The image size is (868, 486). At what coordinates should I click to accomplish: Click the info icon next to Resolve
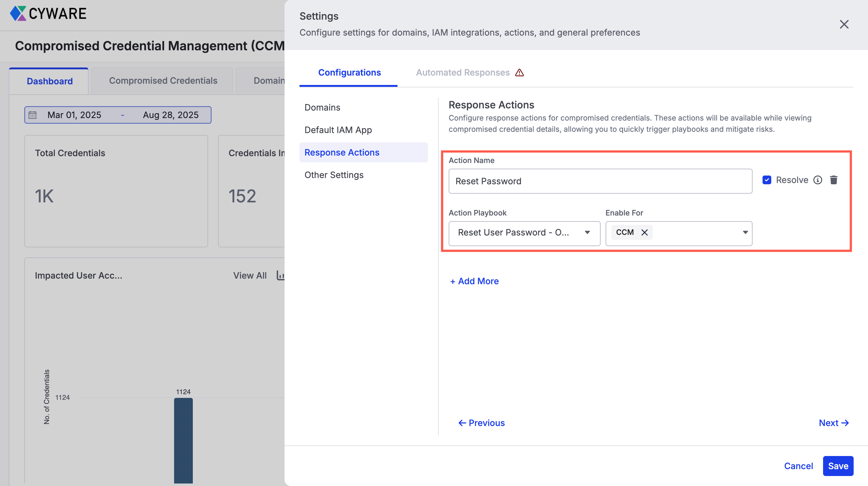(817, 180)
